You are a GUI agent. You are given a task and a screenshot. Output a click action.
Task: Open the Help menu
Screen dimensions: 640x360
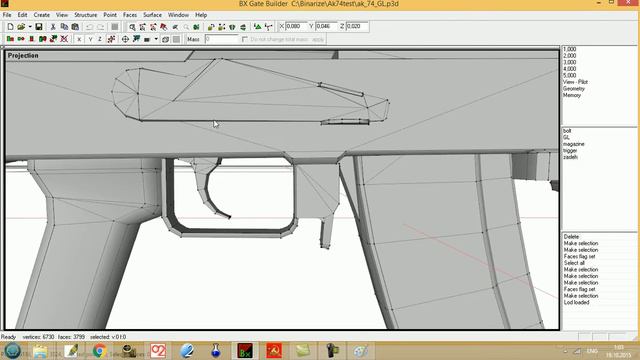point(201,15)
